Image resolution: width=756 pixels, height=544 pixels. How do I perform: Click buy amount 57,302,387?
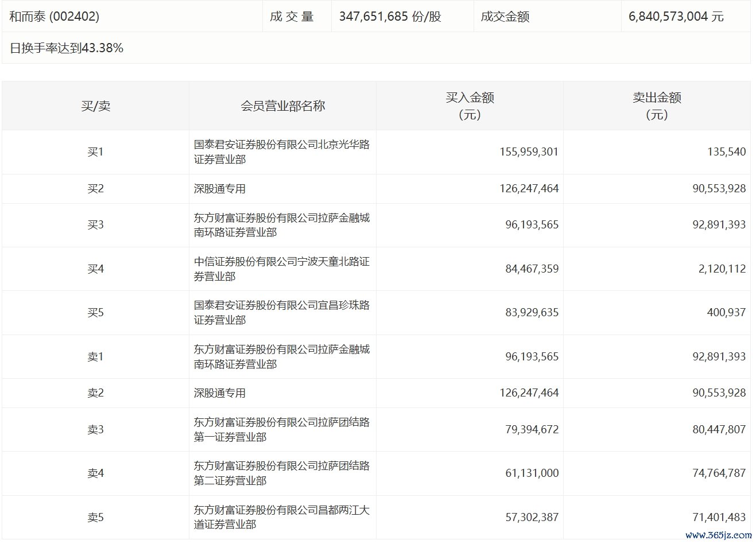click(532, 518)
